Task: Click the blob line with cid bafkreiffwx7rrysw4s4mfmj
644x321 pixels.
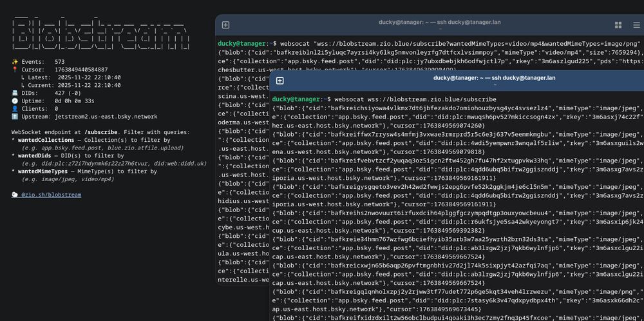Action: (458, 135)
